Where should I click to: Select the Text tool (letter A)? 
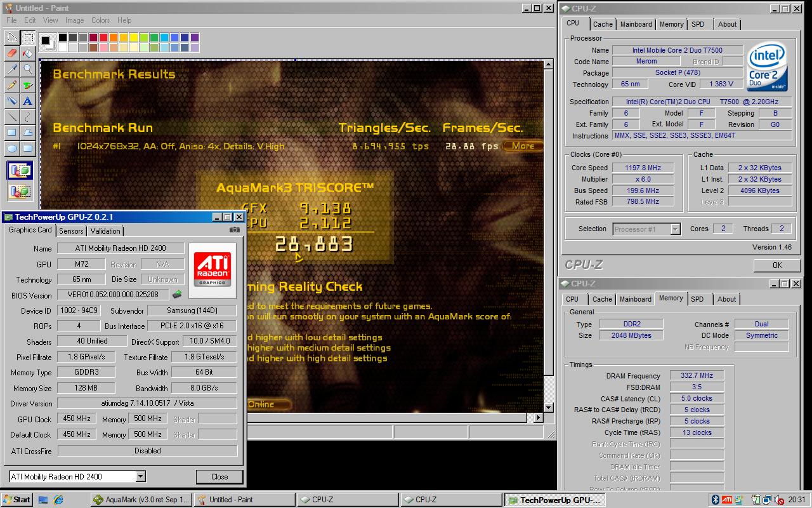[x=28, y=100]
